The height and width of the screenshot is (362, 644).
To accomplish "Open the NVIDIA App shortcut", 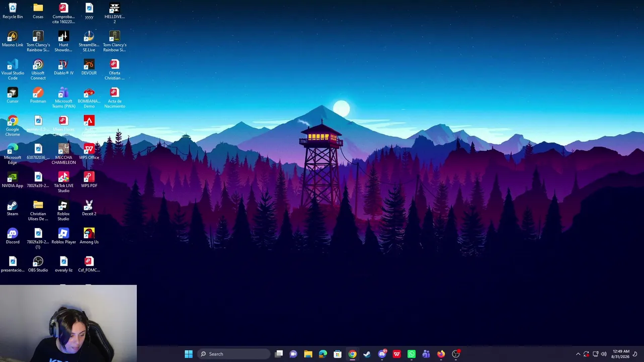I will pyautogui.click(x=13, y=180).
